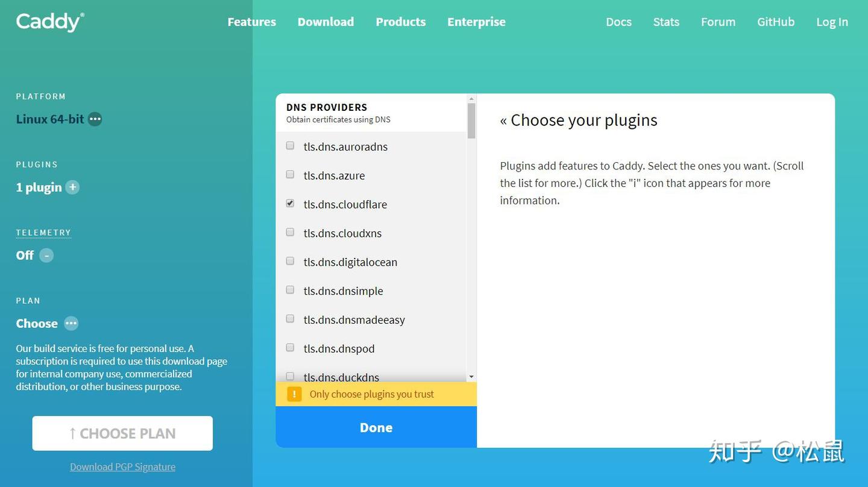868x487 pixels.
Task: Click the scrollbar down arrow in plugin list
Action: click(471, 377)
